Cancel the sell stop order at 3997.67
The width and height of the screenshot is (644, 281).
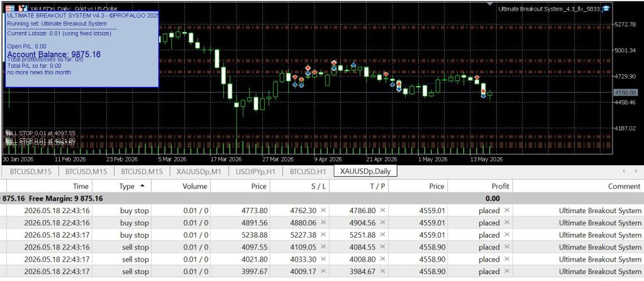point(506,272)
